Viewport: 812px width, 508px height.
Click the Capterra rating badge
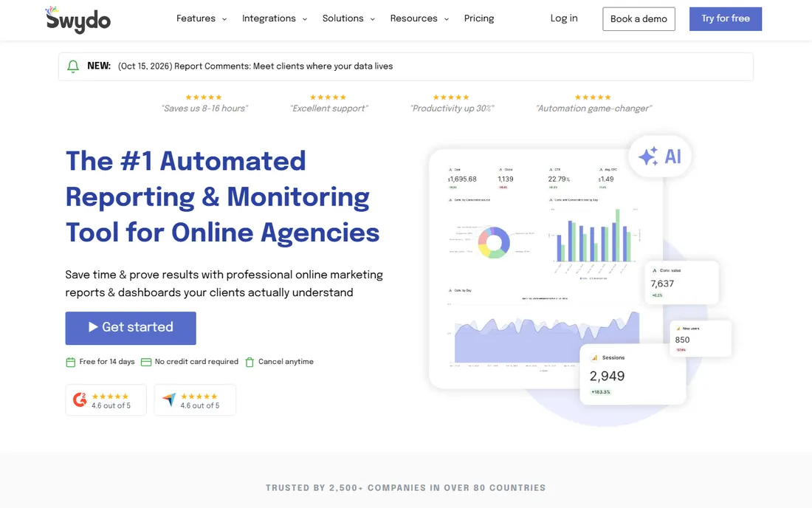(x=195, y=399)
